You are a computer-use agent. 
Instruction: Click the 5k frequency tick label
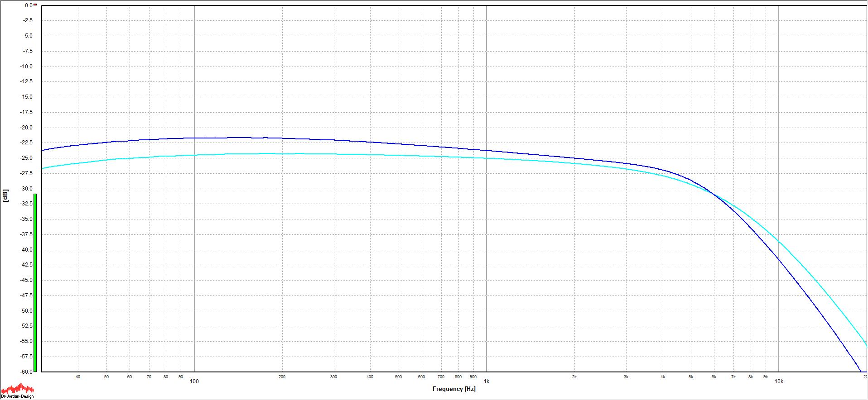pyautogui.click(x=691, y=377)
